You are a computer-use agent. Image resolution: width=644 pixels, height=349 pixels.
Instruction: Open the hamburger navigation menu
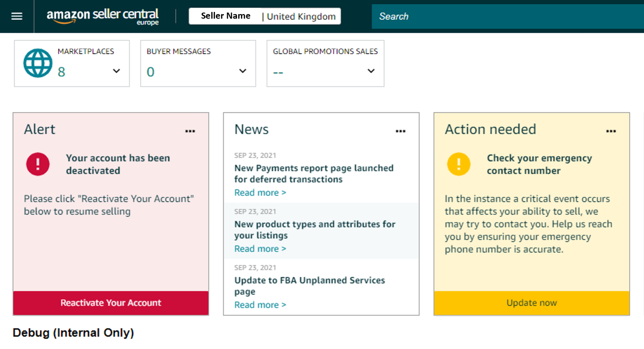(x=17, y=16)
